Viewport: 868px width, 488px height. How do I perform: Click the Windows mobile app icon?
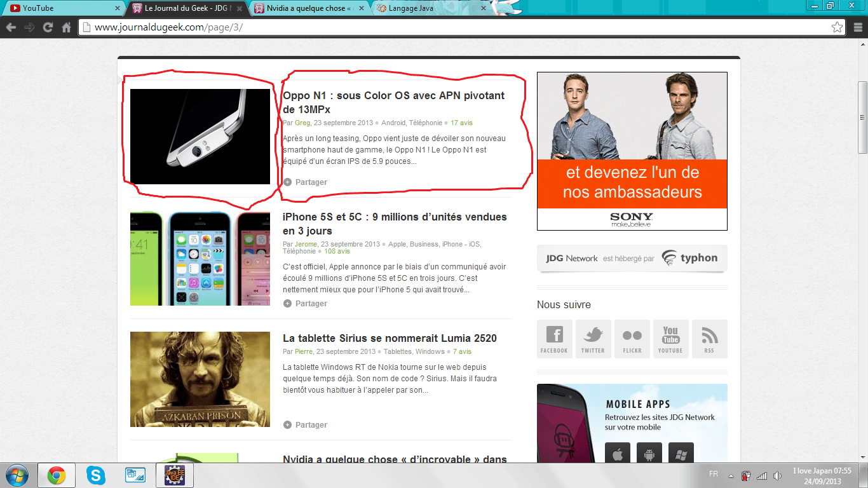681,453
